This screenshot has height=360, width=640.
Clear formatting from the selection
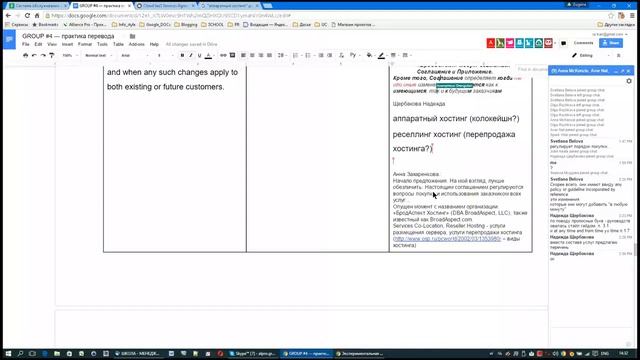341,56
